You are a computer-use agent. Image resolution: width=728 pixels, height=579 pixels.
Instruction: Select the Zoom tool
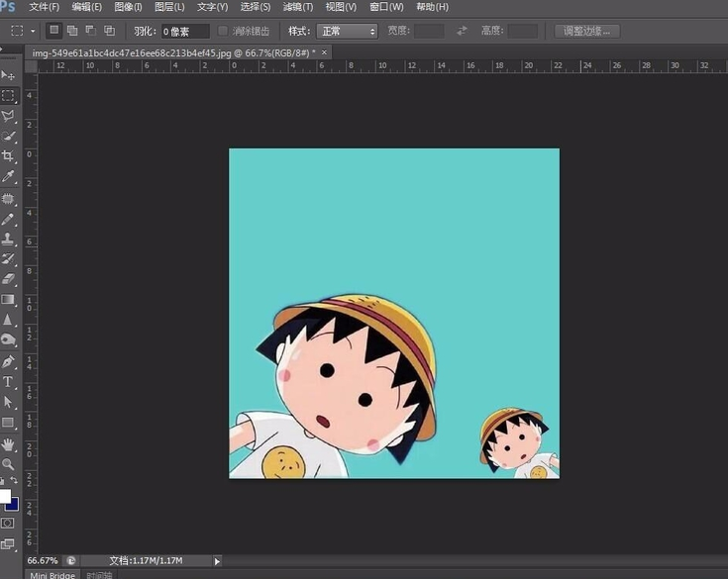click(8, 464)
